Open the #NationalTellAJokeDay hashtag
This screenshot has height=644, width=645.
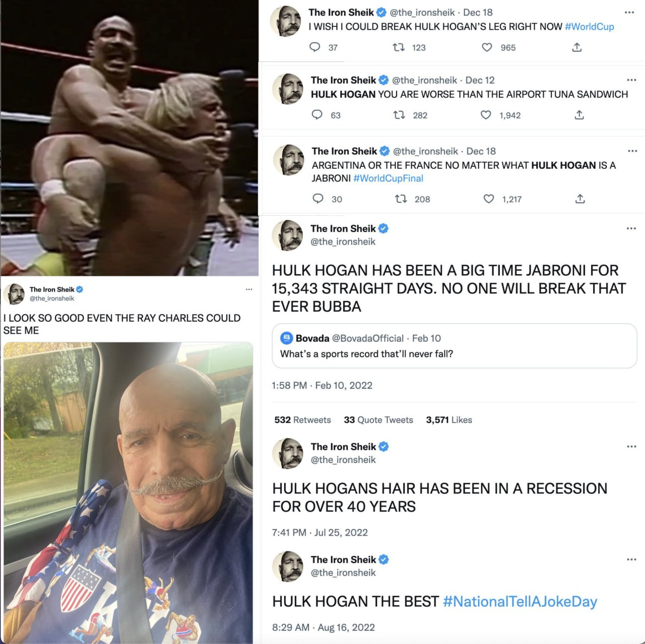[x=520, y=601]
